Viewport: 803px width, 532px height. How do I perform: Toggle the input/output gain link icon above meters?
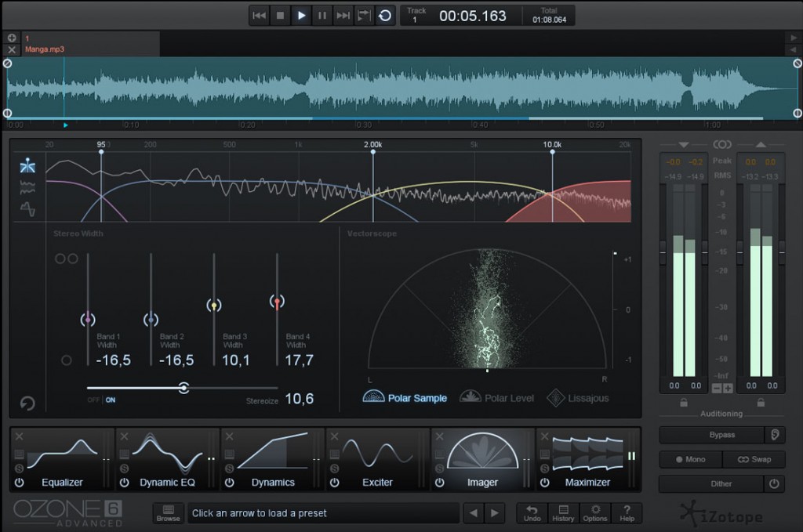tap(722, 145)
